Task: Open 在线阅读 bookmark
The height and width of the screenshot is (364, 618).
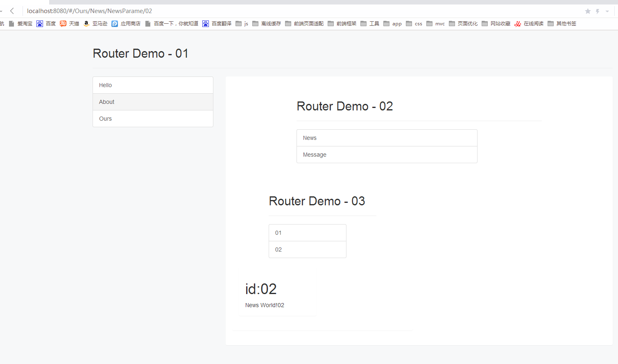Action: [x=529, y=24]
